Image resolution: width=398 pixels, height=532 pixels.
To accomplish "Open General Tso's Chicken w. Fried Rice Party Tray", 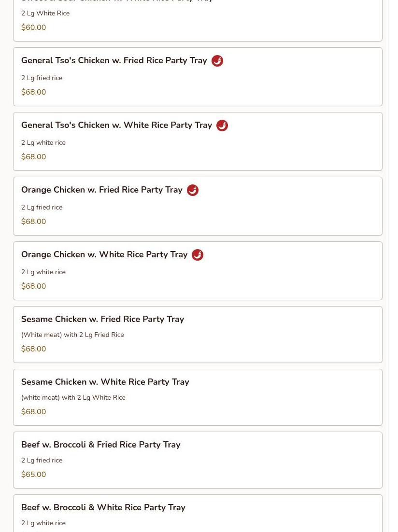I will coord(114,61).
